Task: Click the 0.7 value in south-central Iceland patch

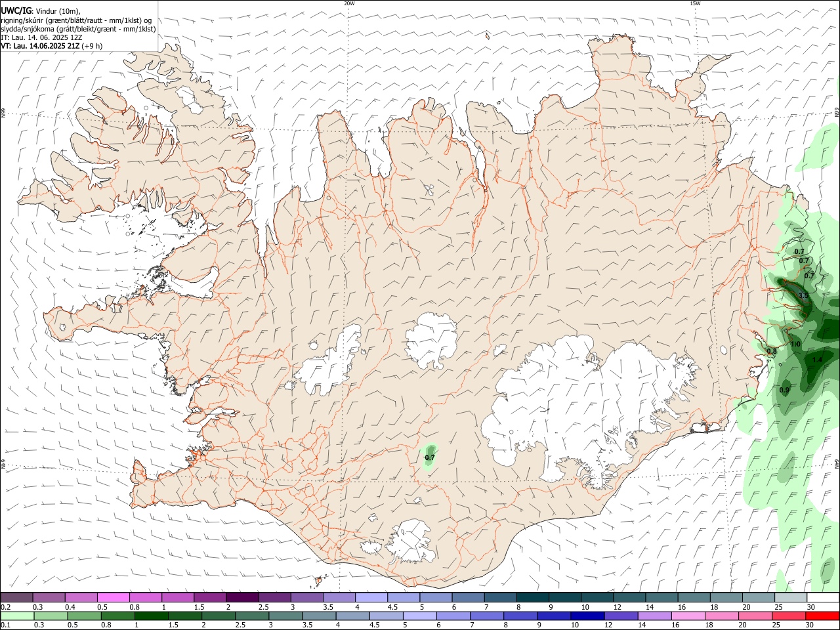Action: pos(430,457)
